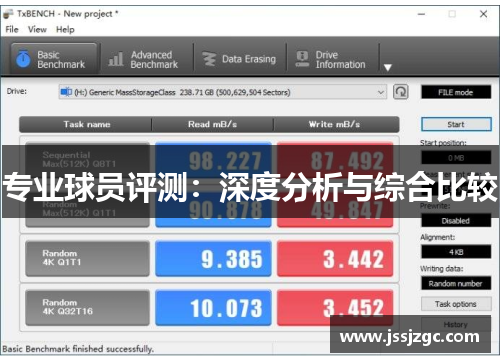Click the Read mB/s column header
Image resolution: width=500 pixels, height=362 pixels.
click(x=213, y=124)
